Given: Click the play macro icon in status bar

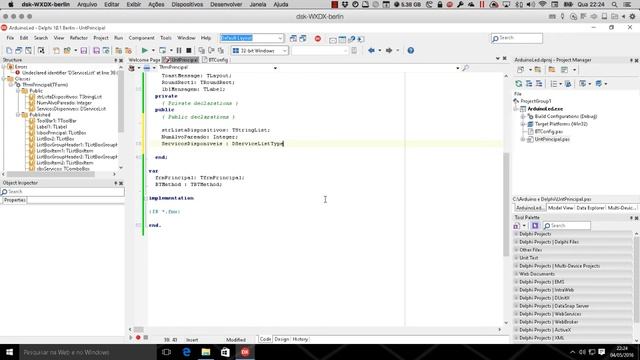Looking at the screenshot, I should (131, 338).
